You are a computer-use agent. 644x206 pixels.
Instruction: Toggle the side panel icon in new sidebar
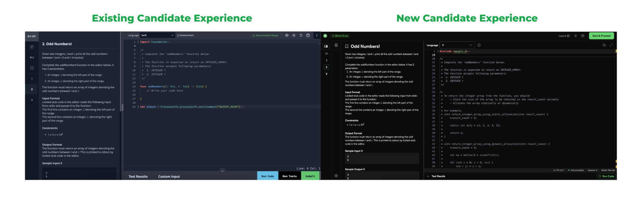click(x=326, y=46)
